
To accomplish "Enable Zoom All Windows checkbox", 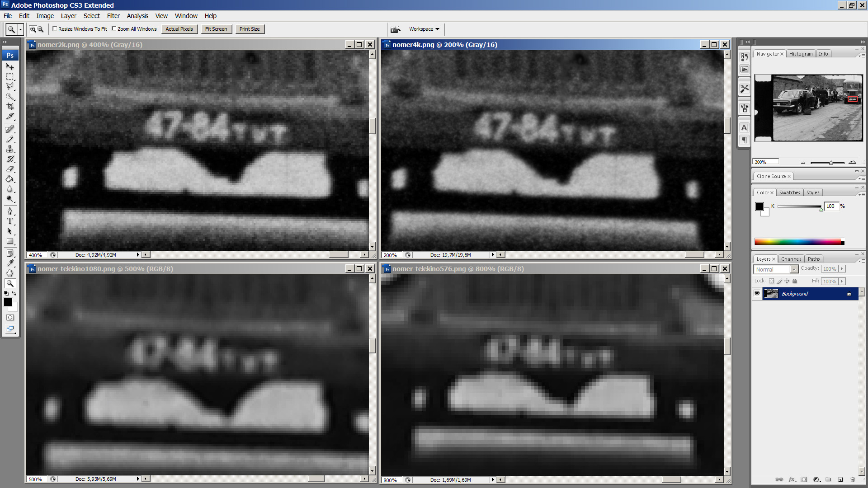I will (x=114, y=29).
